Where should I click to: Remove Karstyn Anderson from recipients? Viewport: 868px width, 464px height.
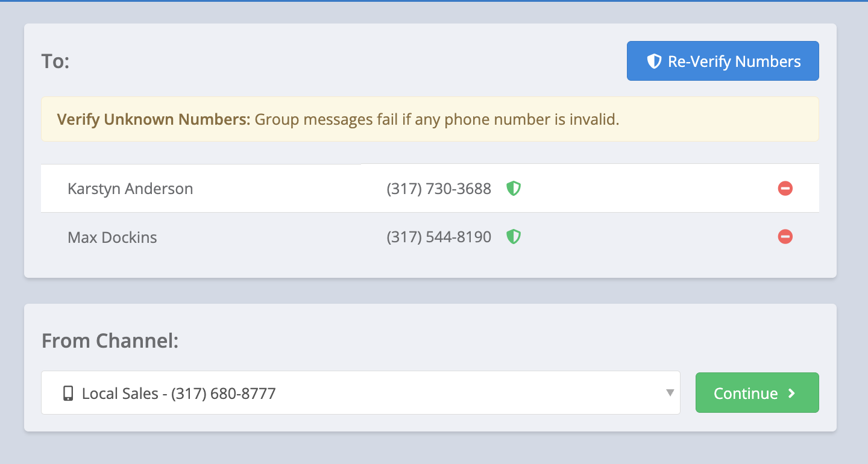785,189
